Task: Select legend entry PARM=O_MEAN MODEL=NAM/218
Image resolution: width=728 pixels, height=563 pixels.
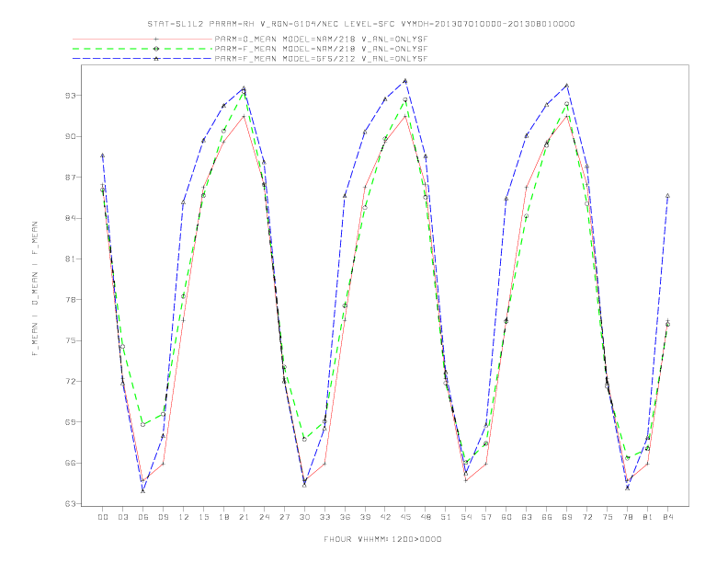Action: click(321, 39)
